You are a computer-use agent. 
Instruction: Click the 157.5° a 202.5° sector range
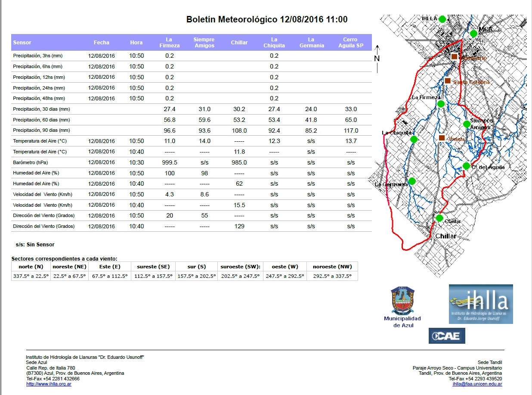pyautogui.click(x=196, y=277)
